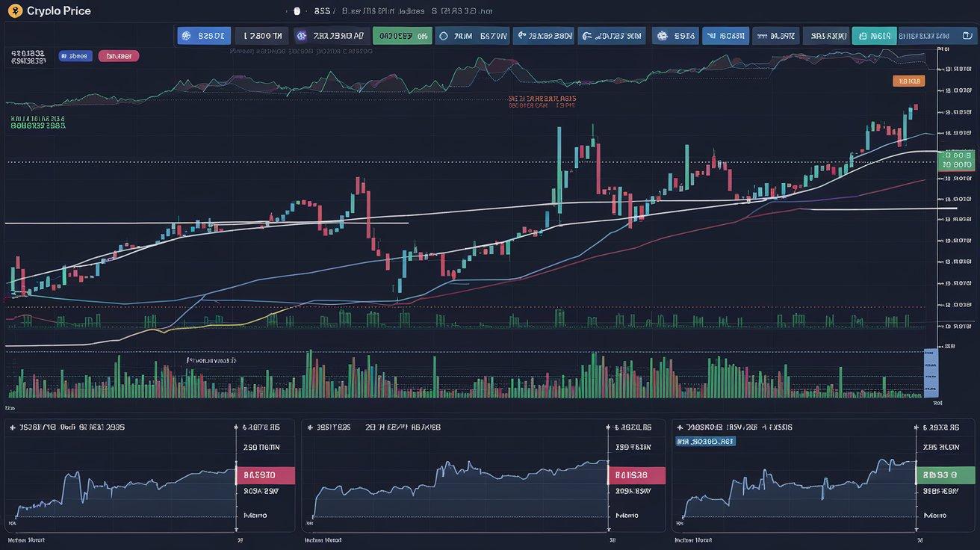980x550 pixels.
Task: Click the green indicator text at chart's left edge
Action: click(x=38, y=123)
